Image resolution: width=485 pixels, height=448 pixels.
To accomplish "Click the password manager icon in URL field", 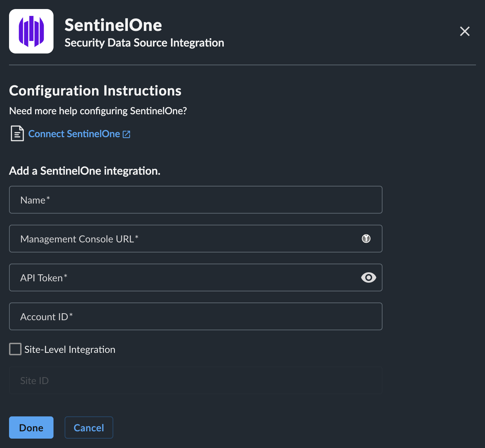I will tap(366, 239).
